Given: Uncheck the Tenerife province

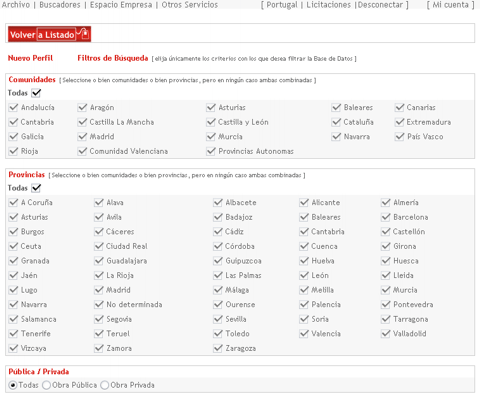Looking at the screenshot, I should click(x=13, y=334).
